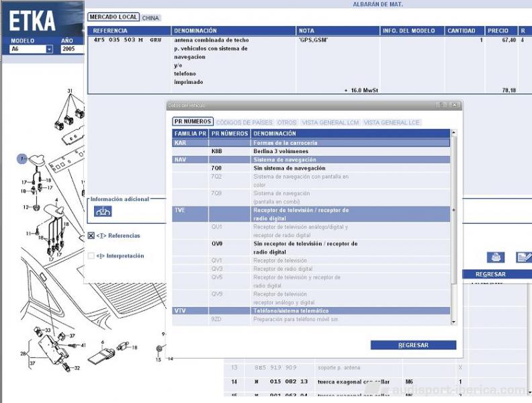Viewport: 532px width, 403px height.
Task: Click the scroll down arrow of PR list
Action: point(454,322)
